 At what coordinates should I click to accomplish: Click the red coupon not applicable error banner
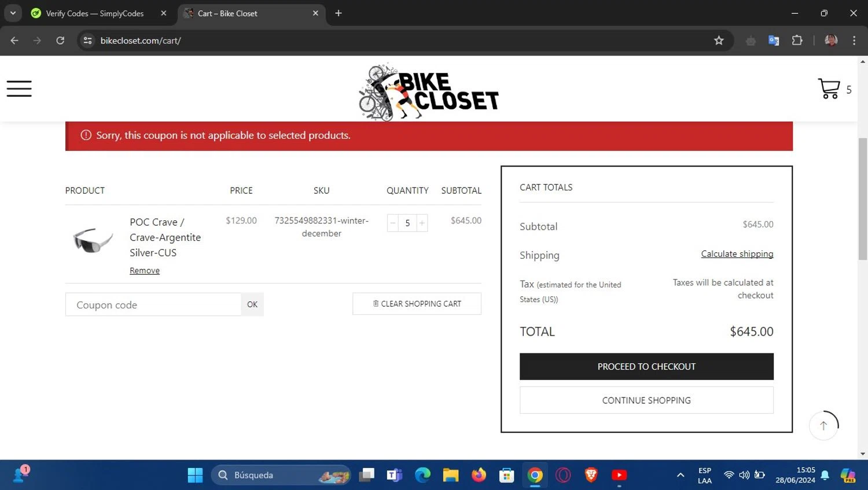click(429, 136)
